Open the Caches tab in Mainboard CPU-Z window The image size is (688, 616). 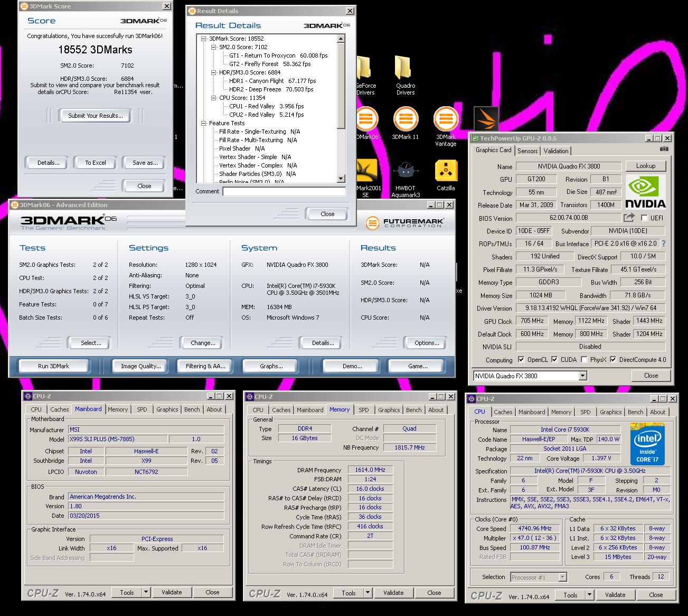pyautogui.click(x=60, y=409)
